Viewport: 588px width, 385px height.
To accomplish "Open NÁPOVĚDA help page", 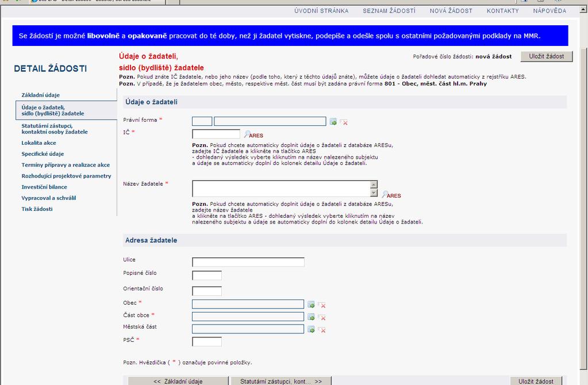I will click(x=549, y=11).
